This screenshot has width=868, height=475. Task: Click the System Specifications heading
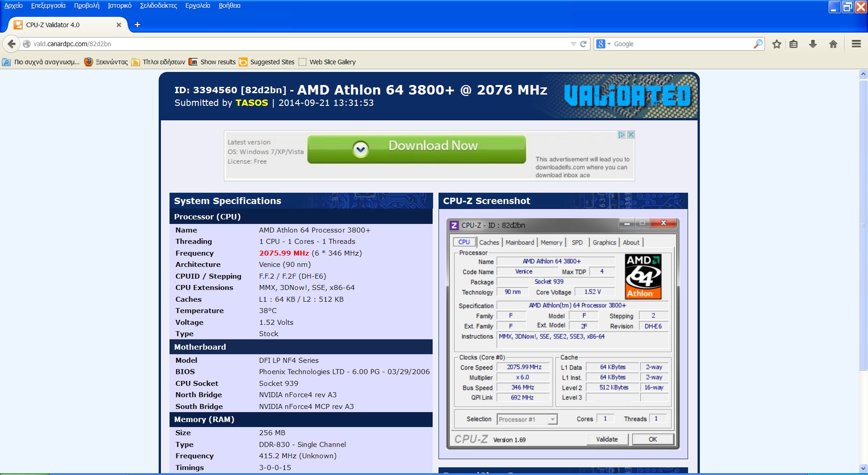pyautogui.click(x=227, y=201)
